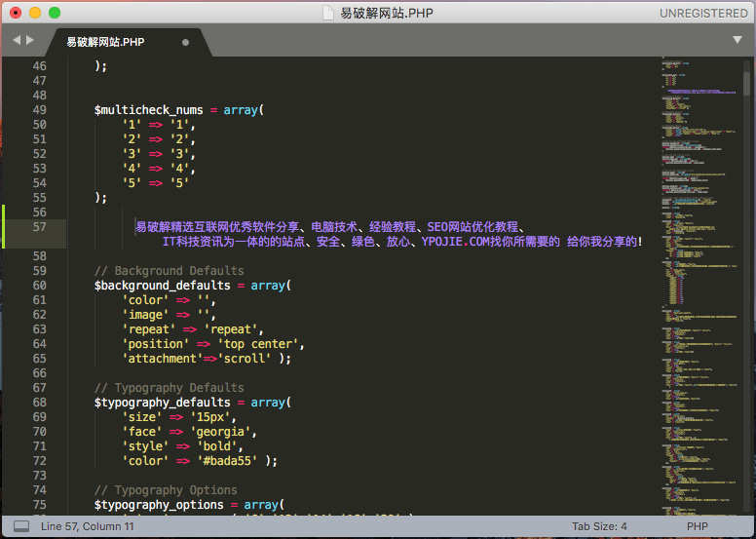Select the 易破解网站.PHP file tab

[x=105, y=43]
